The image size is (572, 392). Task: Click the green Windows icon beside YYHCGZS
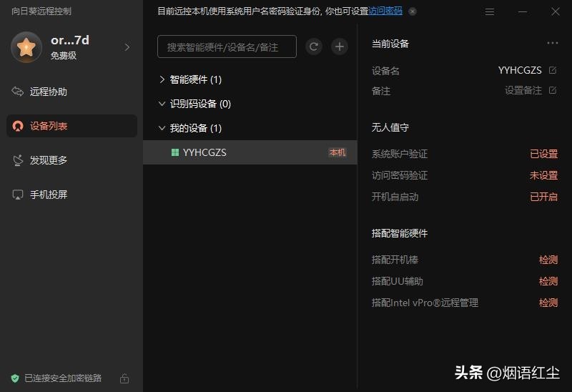175,152
